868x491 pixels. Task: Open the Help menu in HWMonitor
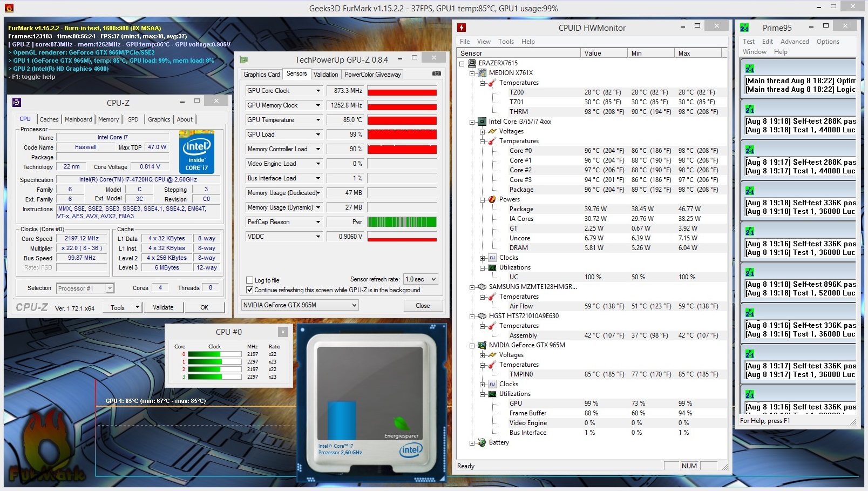528,42
